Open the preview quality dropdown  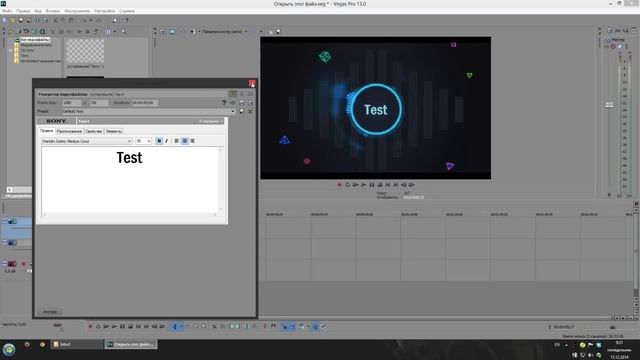pyautogui.click(x=246, y=31)
